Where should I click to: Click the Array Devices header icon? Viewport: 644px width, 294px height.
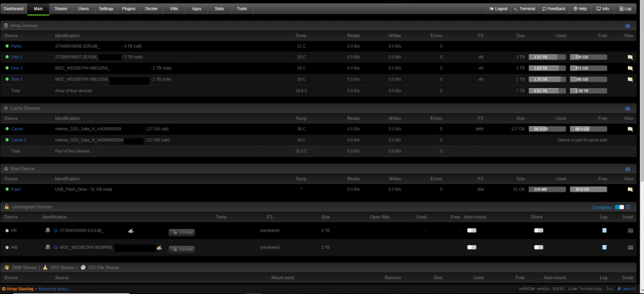(x=6, y=26)
